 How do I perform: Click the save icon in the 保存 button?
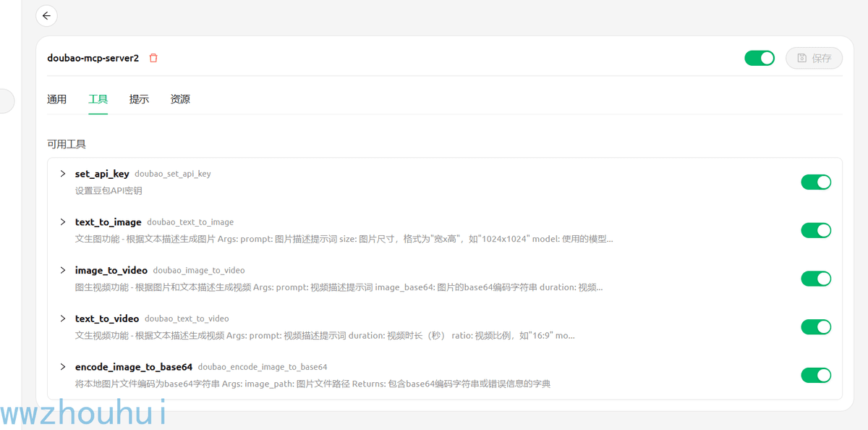[801, 58]
